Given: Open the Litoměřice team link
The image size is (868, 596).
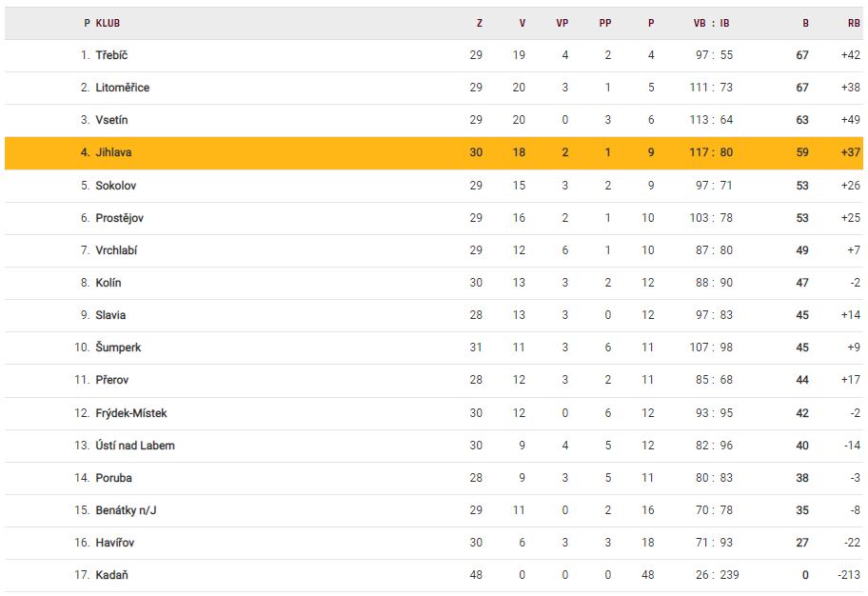Looking at the screenshot, I should coord(122,88).
